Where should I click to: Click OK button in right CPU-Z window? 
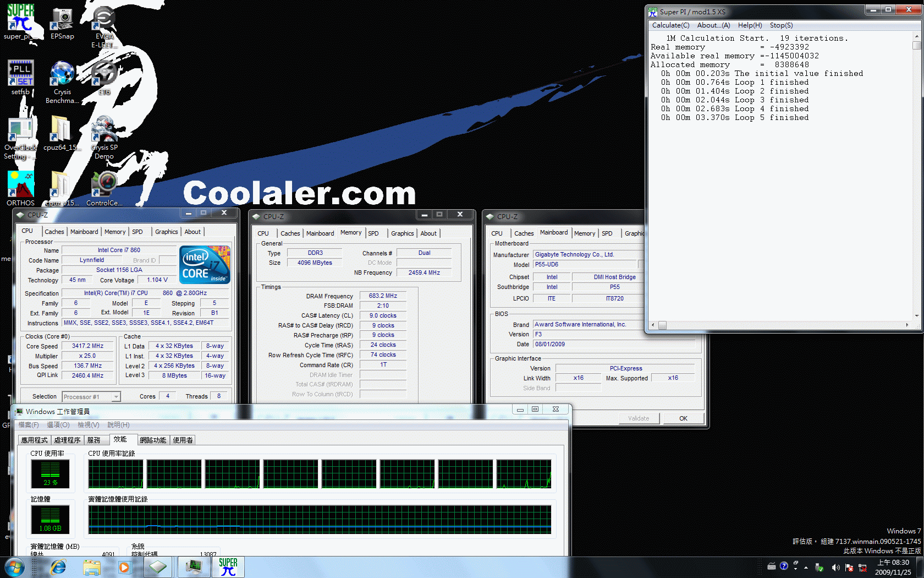[683, 418]
